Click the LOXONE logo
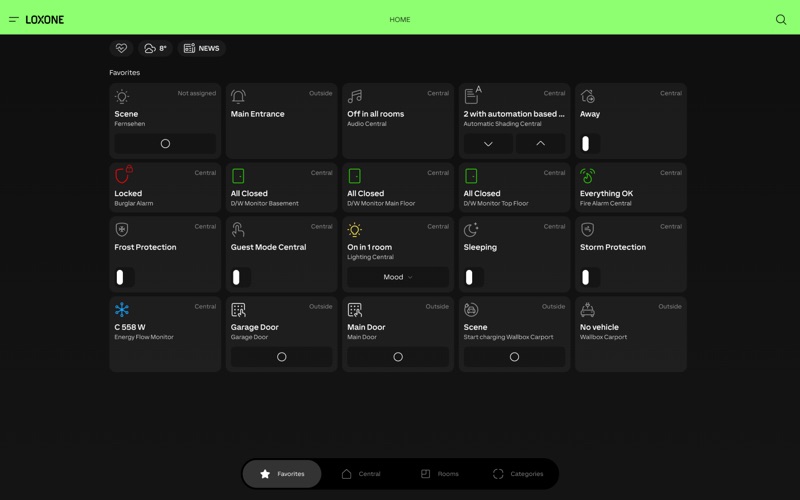The height and width of the screenshot is (500, 800). pyautogui.click(x=44, y=20)
